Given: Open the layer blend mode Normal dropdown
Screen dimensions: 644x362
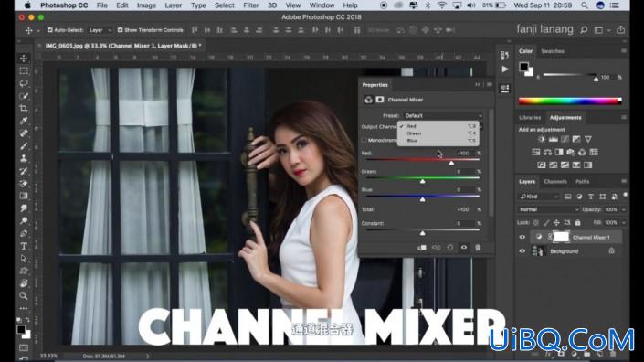Looking at the screenshot, I should pyautogui.click(x=548, y=209).
